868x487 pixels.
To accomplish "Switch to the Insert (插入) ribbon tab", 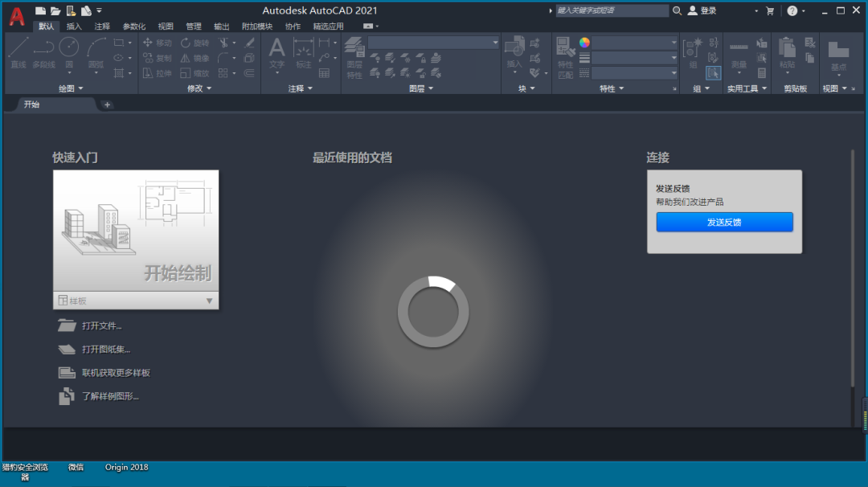I will tap(74, 26).
